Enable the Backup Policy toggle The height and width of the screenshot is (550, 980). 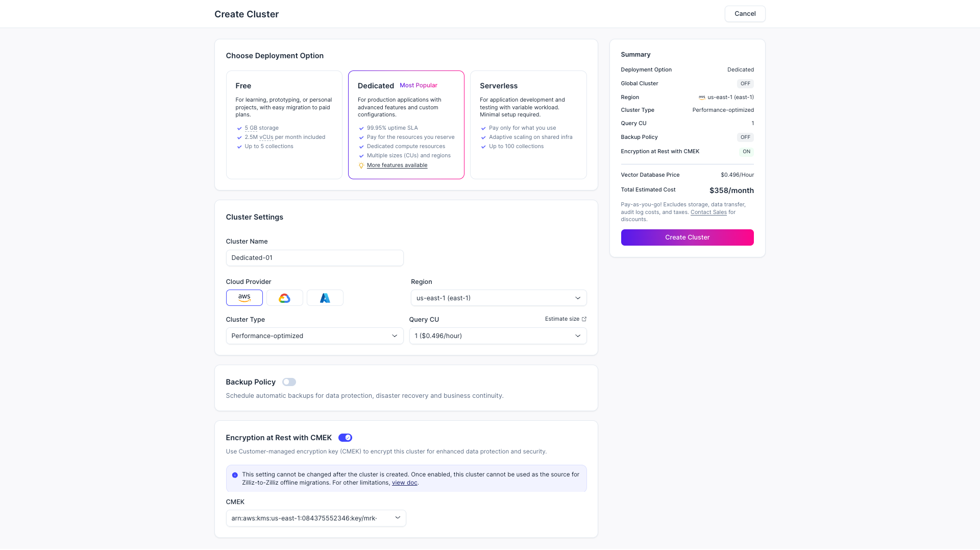[x=289, y=382]
